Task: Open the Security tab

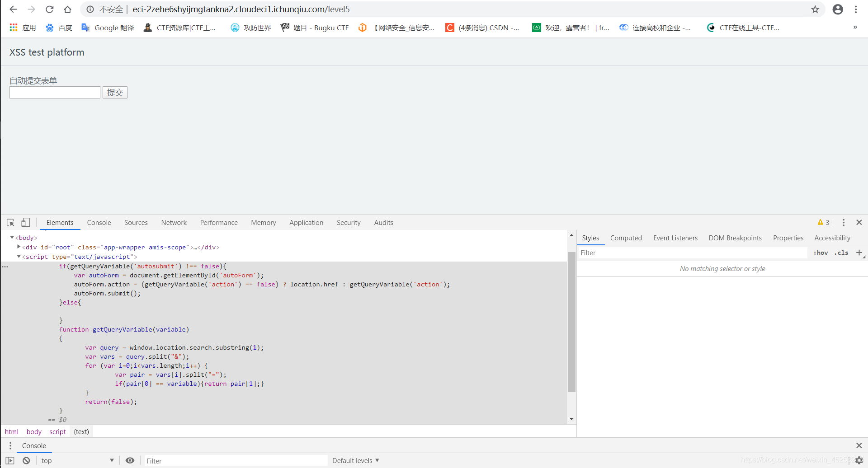Action: (x=349, y=223)
